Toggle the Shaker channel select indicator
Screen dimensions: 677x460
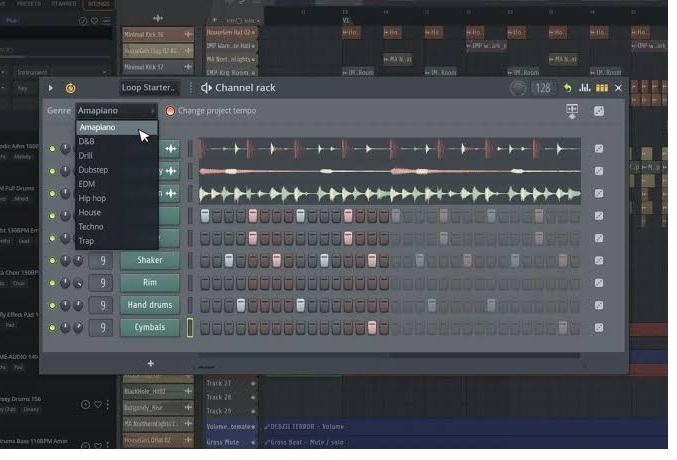190,260
